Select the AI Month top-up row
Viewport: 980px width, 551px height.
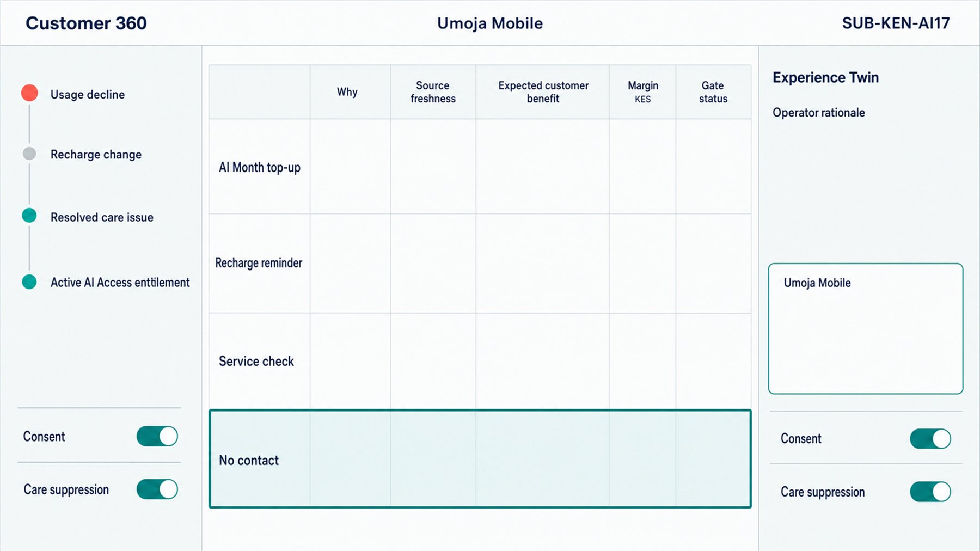click(480, 167)
